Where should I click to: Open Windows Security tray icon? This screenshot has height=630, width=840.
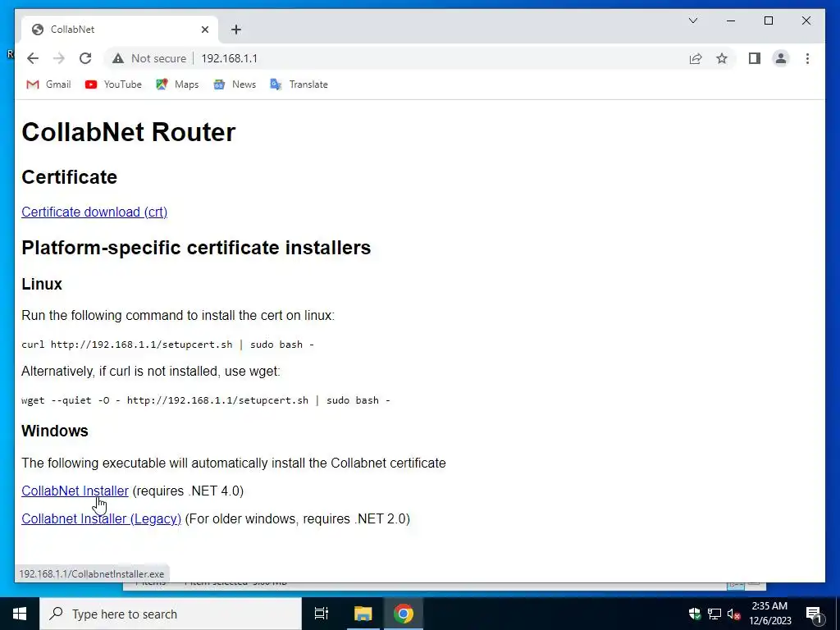[x=695, y=614]
